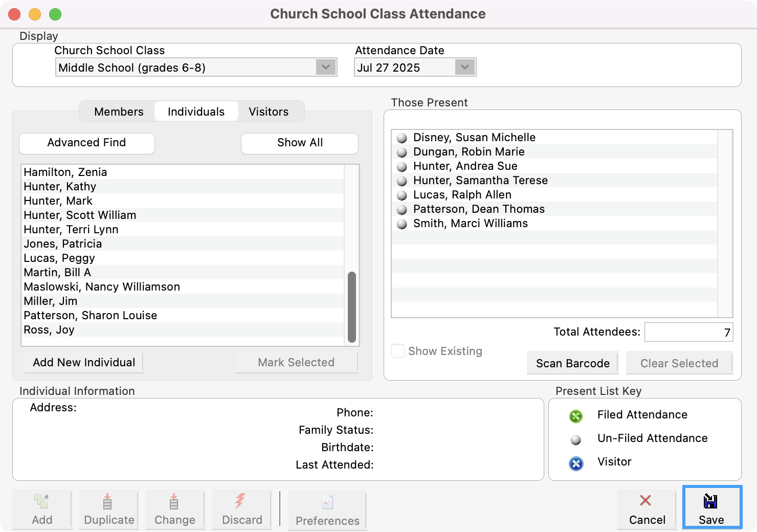Switch to the Visitors tab
Viewport: 757px width, 532px height.
point(269,111)
